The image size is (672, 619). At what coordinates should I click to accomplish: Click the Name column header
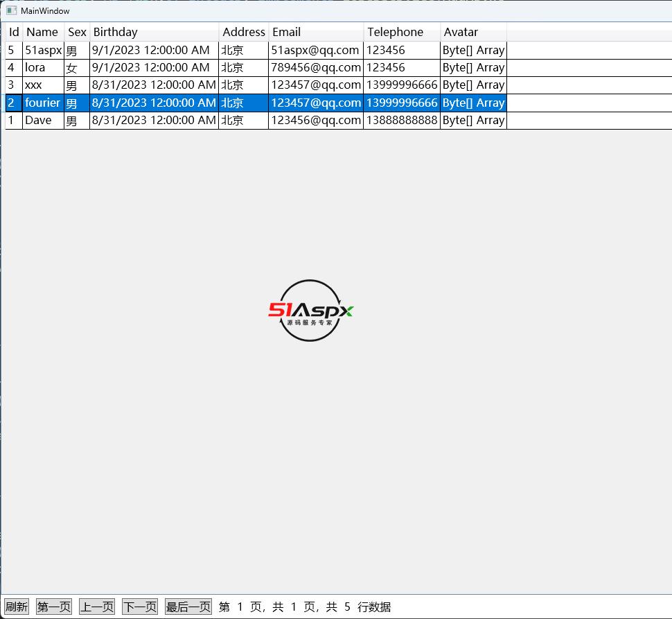pyautogui.click(x=43, y=32)
